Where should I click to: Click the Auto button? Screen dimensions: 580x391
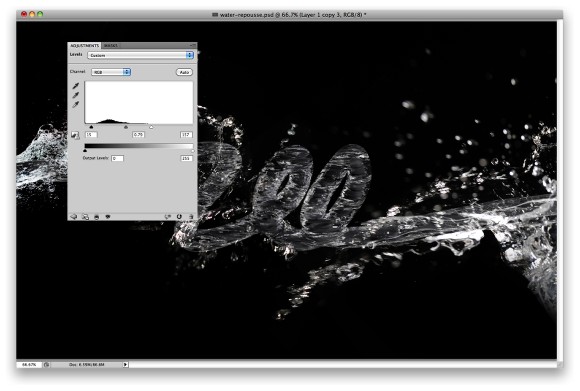pyautogui.click(x=184, y=72)
